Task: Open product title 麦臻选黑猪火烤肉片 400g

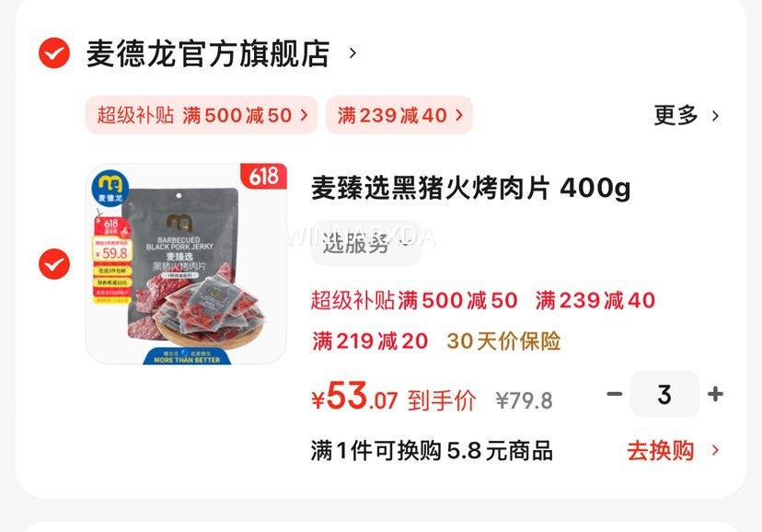Action: [471, 188]
